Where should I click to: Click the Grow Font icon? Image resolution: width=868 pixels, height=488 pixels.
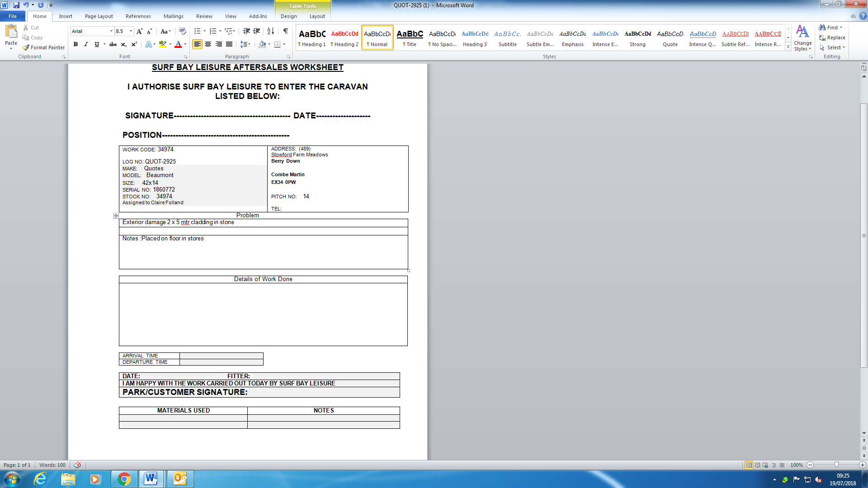pyautogui.click(x=139, y=31)
